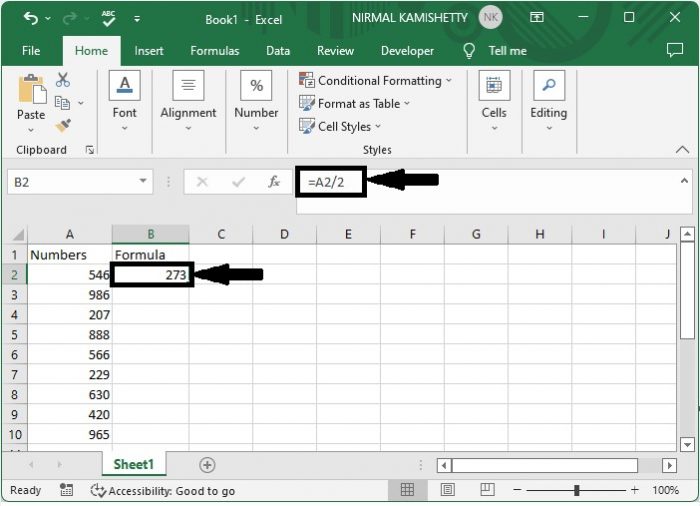Open Conditional Formatting menu
This screenshot has width=700, height=506.
point(375,81)
